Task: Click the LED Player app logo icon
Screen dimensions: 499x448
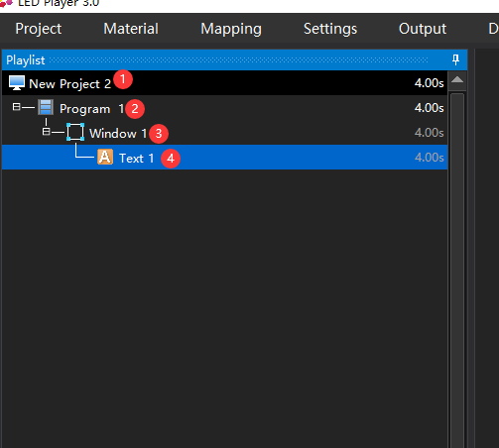Action: point(7,3)
